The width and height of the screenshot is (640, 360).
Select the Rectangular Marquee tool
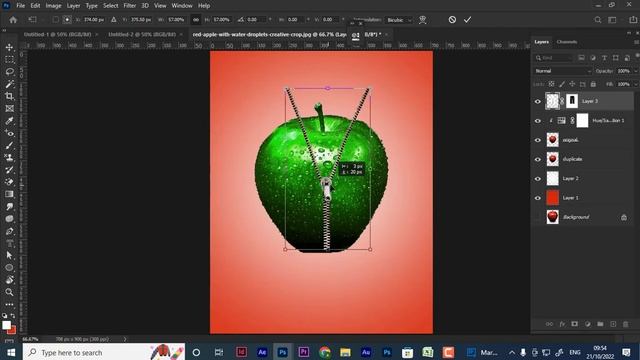tap(9, 60)
